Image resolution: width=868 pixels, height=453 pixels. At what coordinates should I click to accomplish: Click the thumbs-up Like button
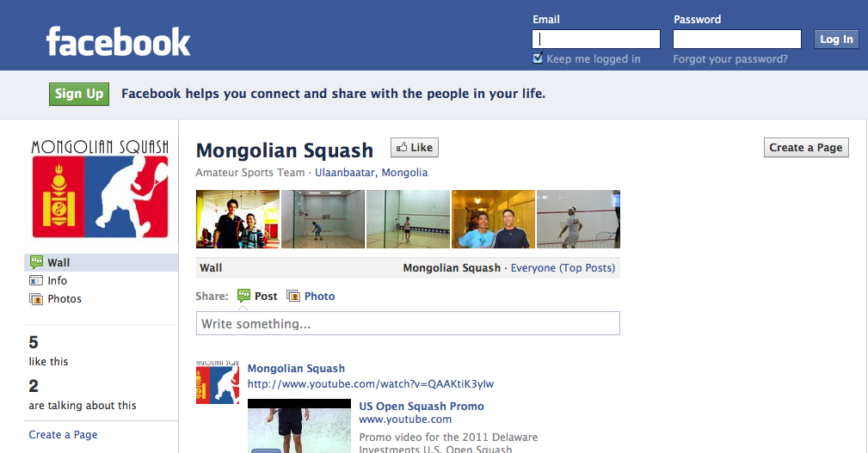[415, 148]
